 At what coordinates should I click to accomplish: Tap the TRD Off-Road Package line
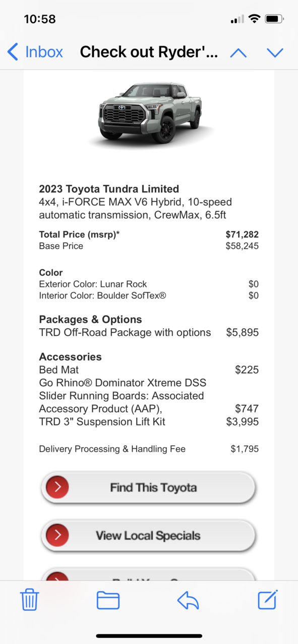(149, 332)
